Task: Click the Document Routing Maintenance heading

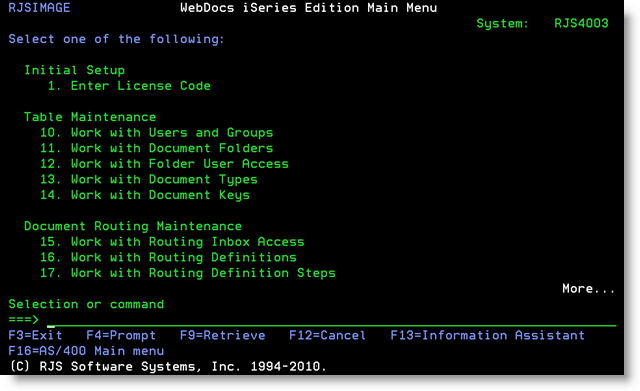Action: coord(133,226)
